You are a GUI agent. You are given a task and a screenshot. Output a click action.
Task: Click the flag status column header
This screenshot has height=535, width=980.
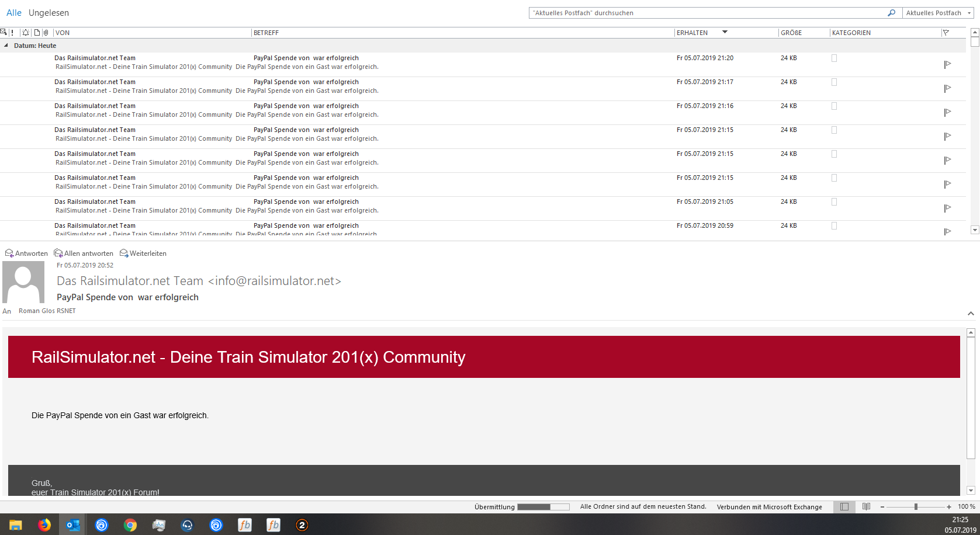(946, 33)
